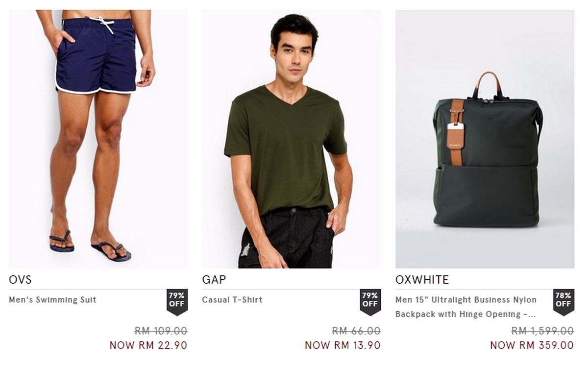Select the OXWHITE brand name
This screenshot has width=588, height=370.
pos(422,280)
